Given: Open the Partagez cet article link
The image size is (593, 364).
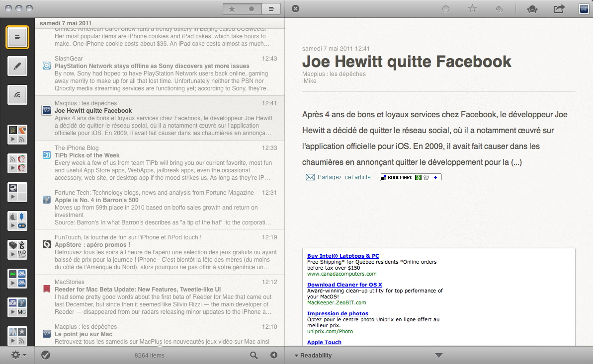Looking at the screenshot, I should coord(344,177).
